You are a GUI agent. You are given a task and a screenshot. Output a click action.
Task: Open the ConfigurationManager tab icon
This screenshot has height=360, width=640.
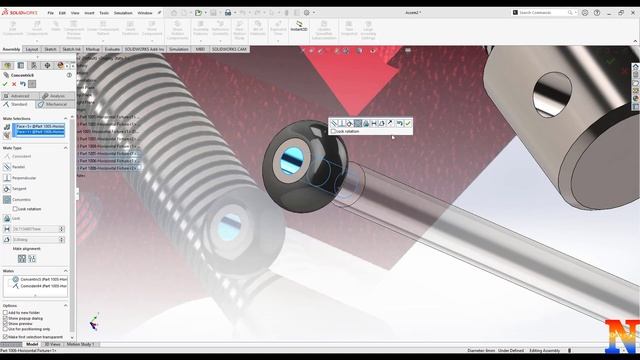tap(34, 65)
